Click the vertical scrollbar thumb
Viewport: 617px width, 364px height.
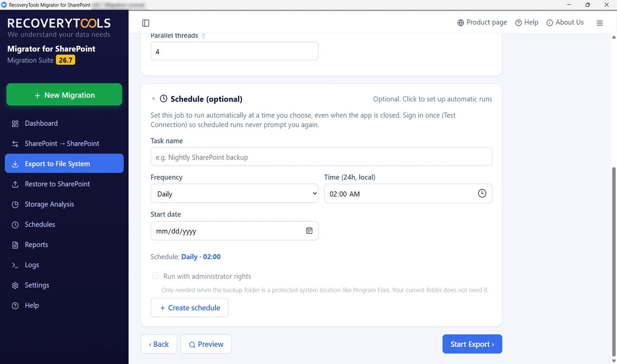coord(614,262)
